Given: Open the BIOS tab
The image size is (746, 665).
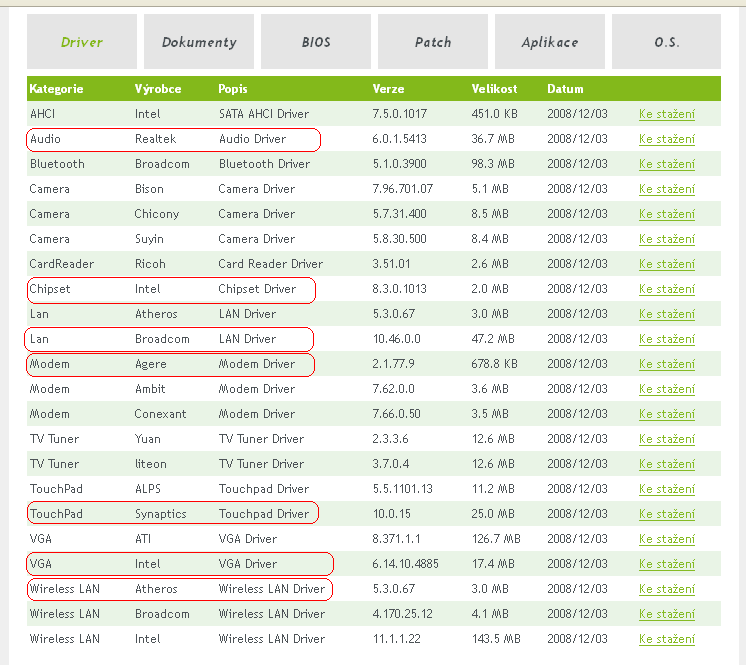Looking at the screenshot, I should coord(316,42).
